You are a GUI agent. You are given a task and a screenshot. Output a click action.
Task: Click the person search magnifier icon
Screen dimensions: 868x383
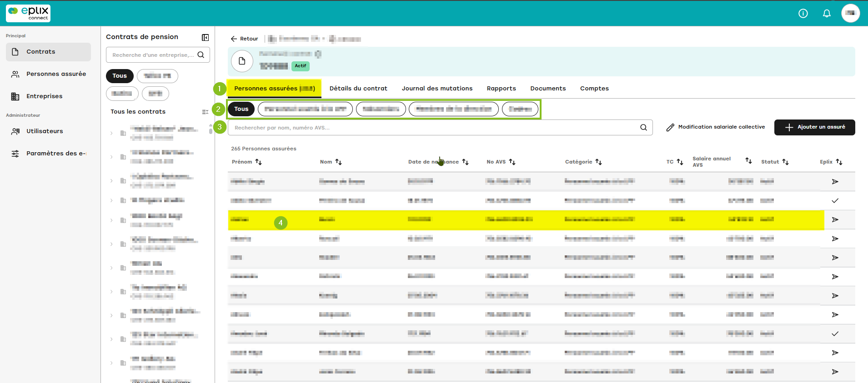tap(643, 128)
